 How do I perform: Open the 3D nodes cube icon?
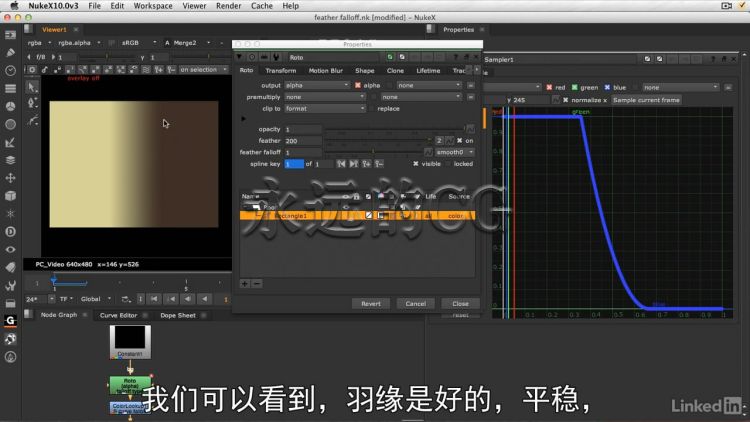(10, 196)
